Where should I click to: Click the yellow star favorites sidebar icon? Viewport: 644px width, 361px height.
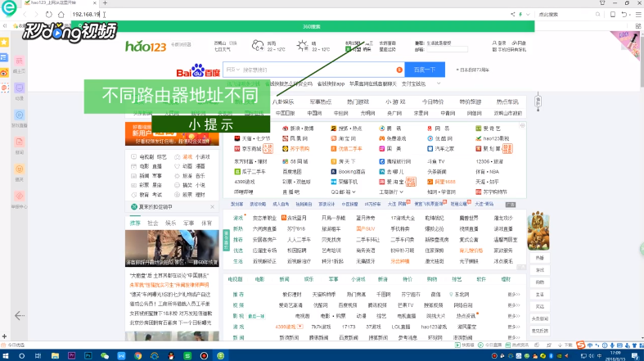[x=4, y=43]
